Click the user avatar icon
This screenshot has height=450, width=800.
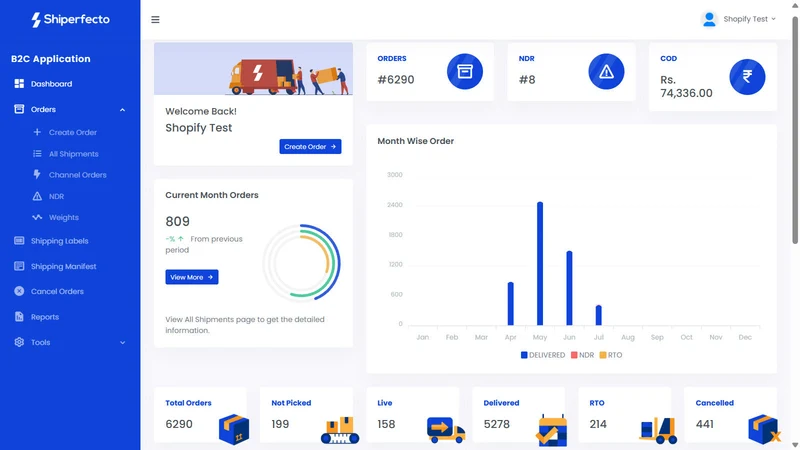(x=709, y=19)
